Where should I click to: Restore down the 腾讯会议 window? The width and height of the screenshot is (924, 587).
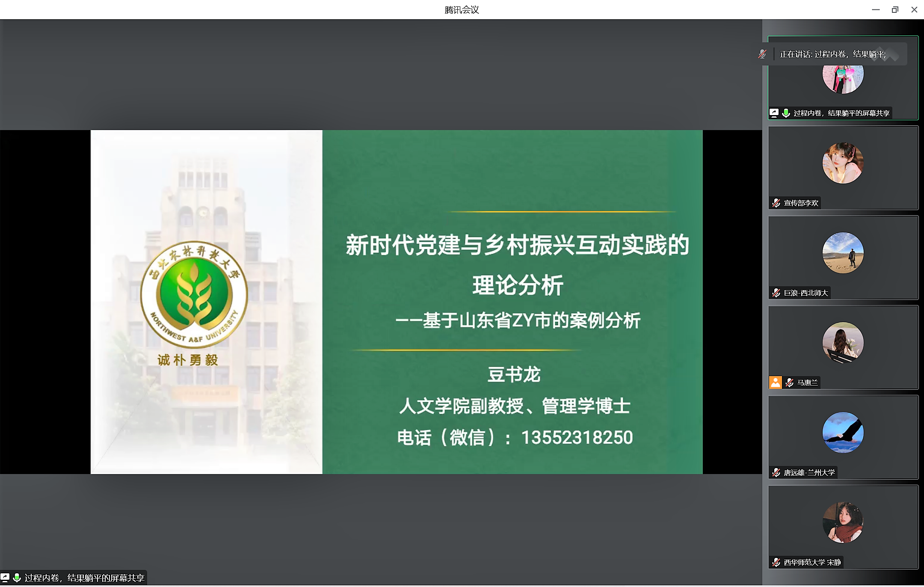tap(895, 9)
